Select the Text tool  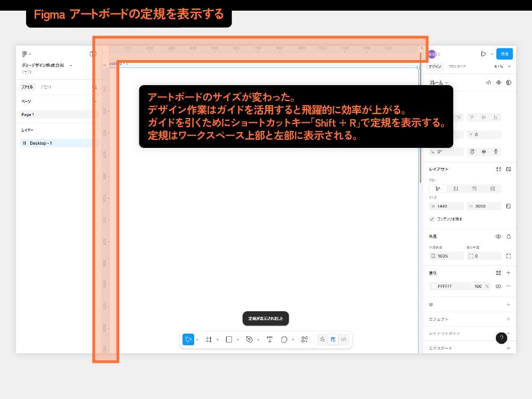(270, 339)
